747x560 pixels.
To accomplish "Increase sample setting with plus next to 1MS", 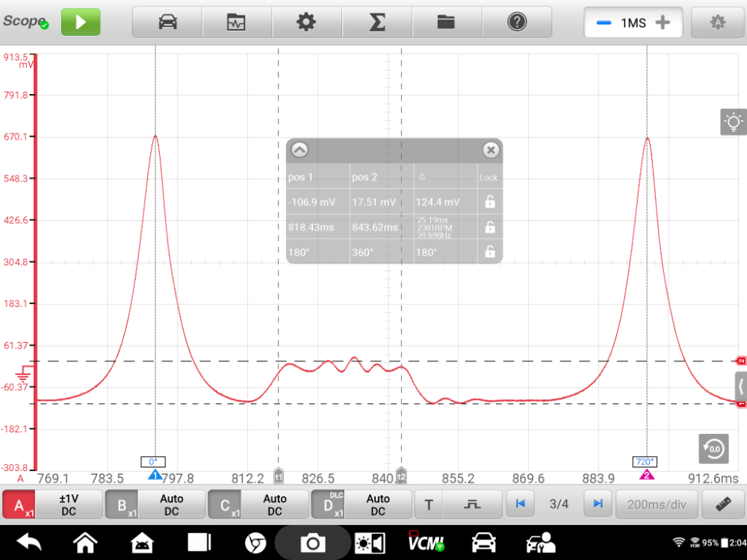I will pos(662,22).
